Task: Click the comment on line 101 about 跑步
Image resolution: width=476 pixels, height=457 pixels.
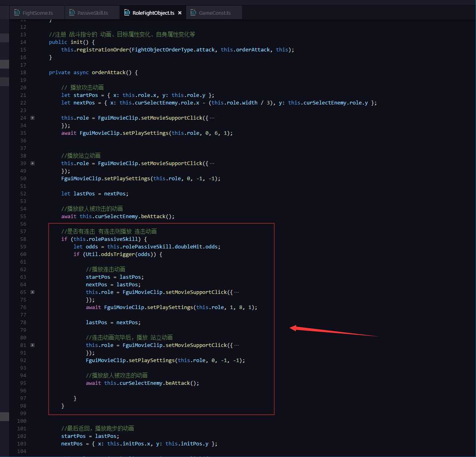Action: point(97,428)
